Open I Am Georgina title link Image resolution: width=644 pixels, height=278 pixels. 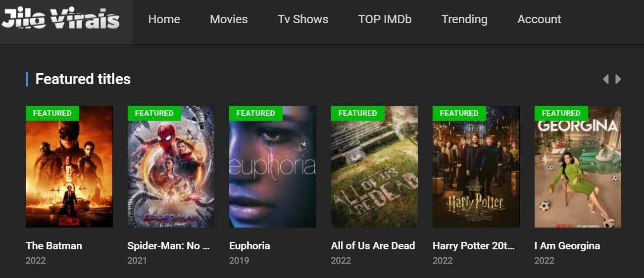[567, 246]
